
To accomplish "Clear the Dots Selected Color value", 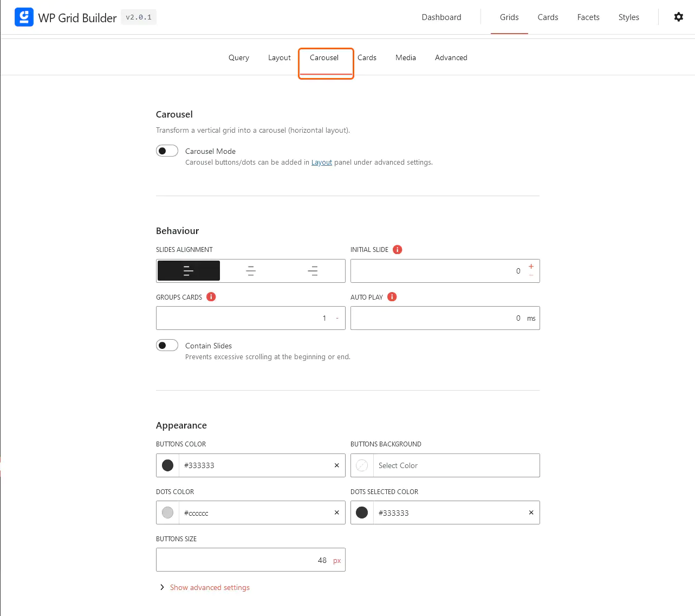I will tap(530, 513).
